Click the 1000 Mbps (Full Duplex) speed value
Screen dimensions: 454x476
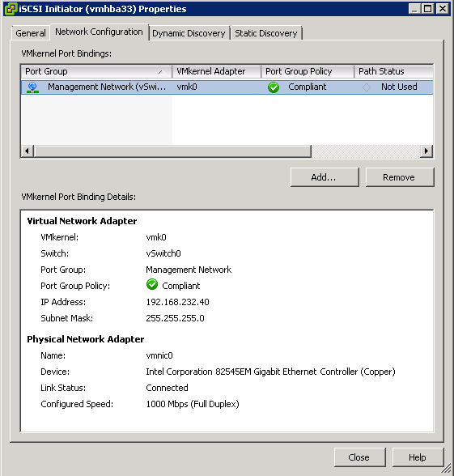[193, 404]
